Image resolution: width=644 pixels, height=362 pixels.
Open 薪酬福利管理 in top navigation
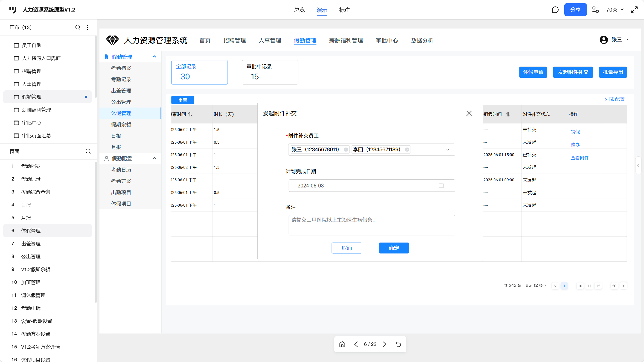(x=346, y=40)
